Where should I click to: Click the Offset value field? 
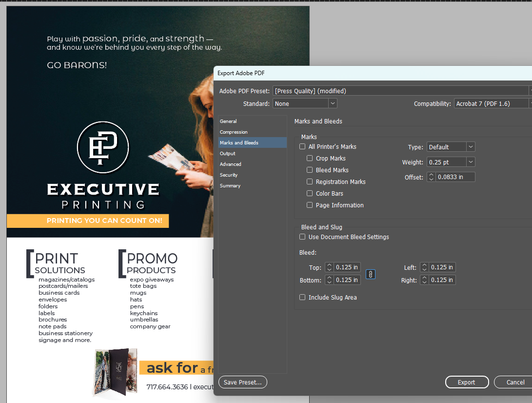[455, 177]
